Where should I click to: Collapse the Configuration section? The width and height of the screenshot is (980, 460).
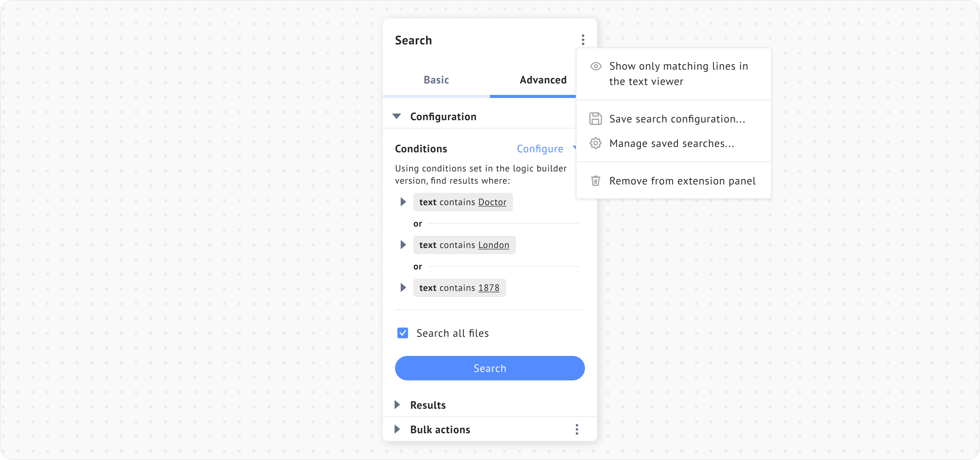[x=397, y=116]
